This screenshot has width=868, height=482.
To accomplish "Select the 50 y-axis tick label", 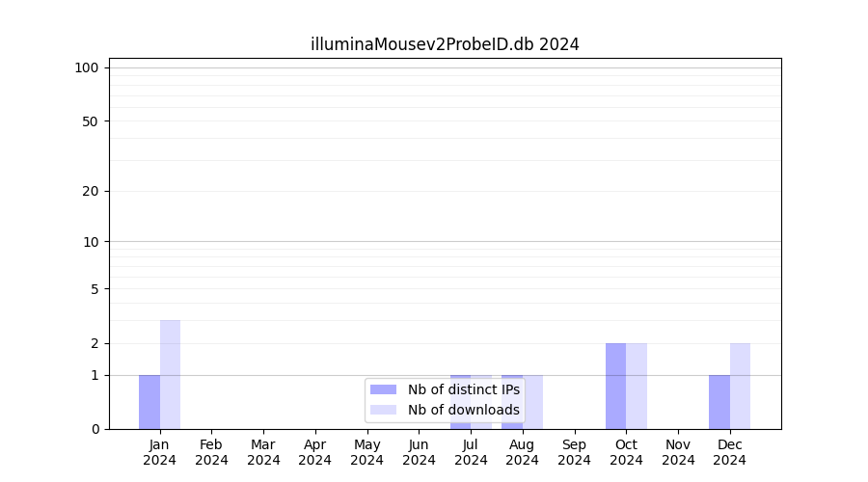I will [x=90, y=121].
